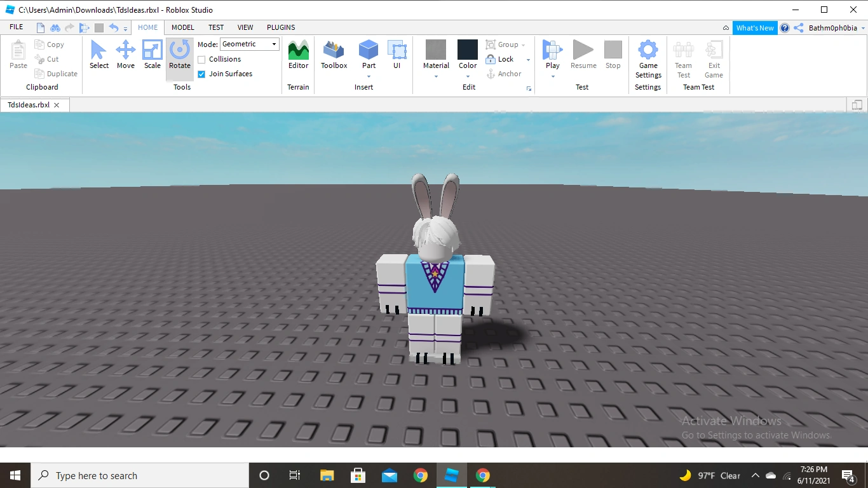Activate the Rotate tool
The height and width of the screenshot is (488, 868).
179,54
